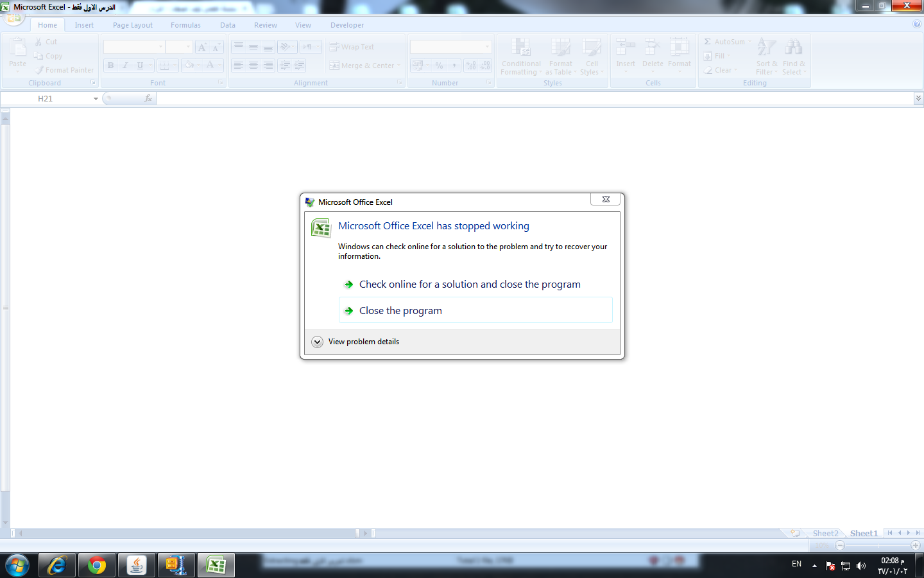Viewport: 924px width, 578px height.
Task: Click the Copy command
Action: (48, 56)
